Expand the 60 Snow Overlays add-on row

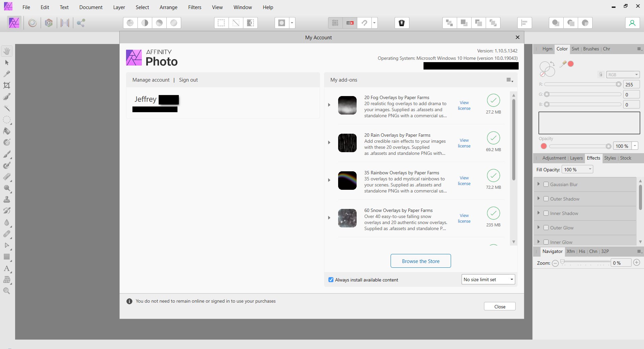329,218
